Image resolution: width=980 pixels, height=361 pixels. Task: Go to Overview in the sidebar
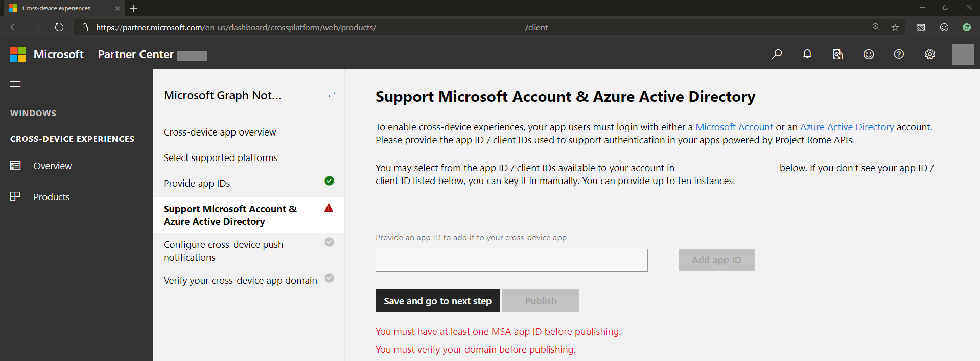coord(53,166)
